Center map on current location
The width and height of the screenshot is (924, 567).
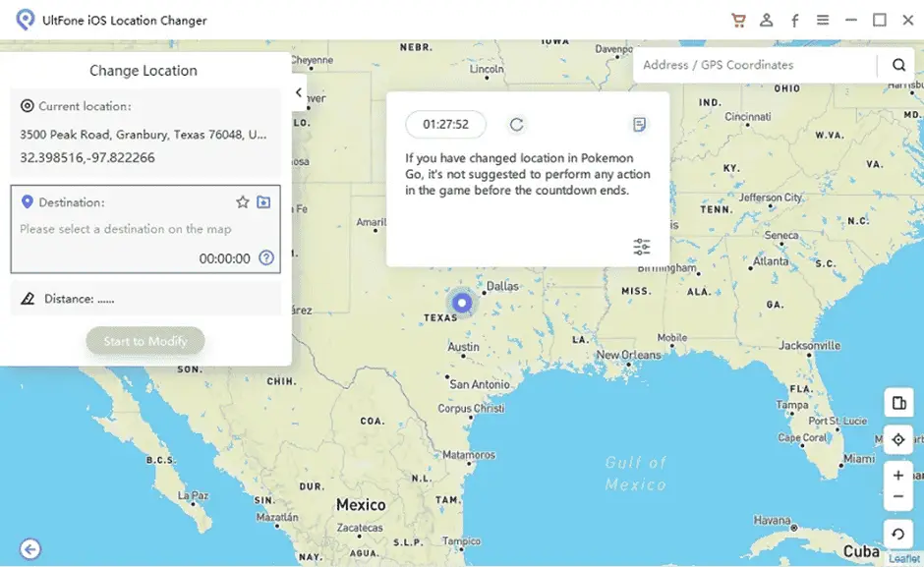(x=898, y=439)
